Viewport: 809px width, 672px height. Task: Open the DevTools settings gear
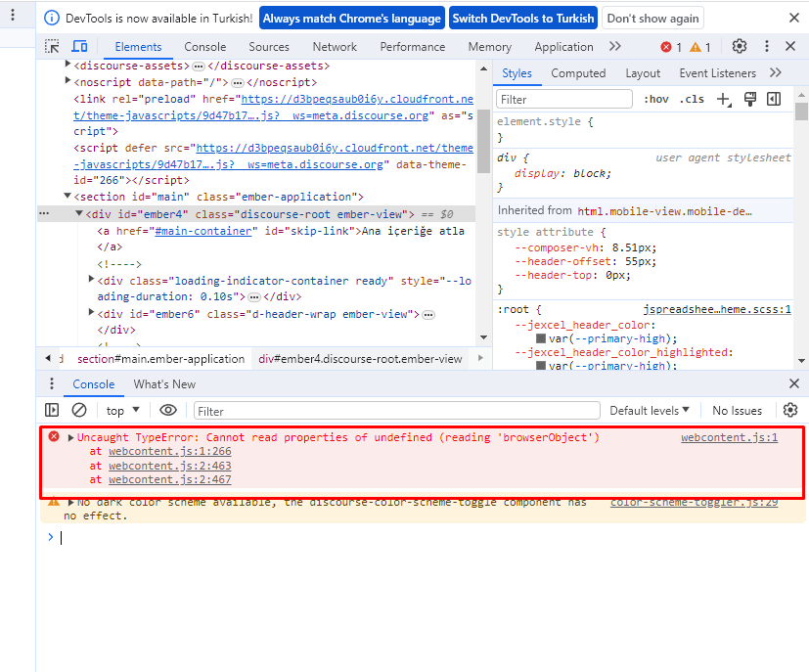click(740, 46)
